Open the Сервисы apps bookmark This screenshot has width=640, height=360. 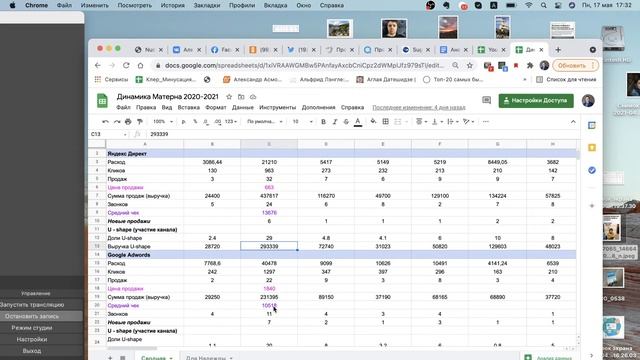coord(111,80)
